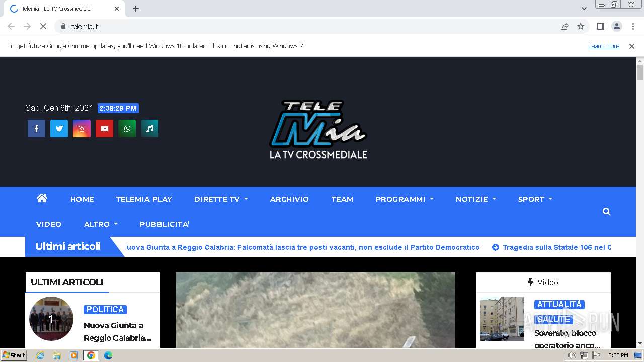Open ATTUALITÀ category tag

pyautogui.click(x=559, y=305)
